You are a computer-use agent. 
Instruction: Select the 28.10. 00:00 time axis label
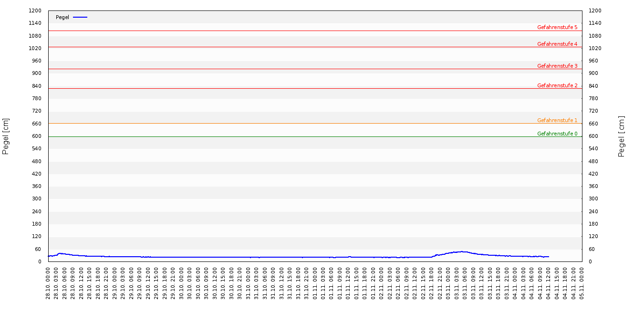point(48,283)
